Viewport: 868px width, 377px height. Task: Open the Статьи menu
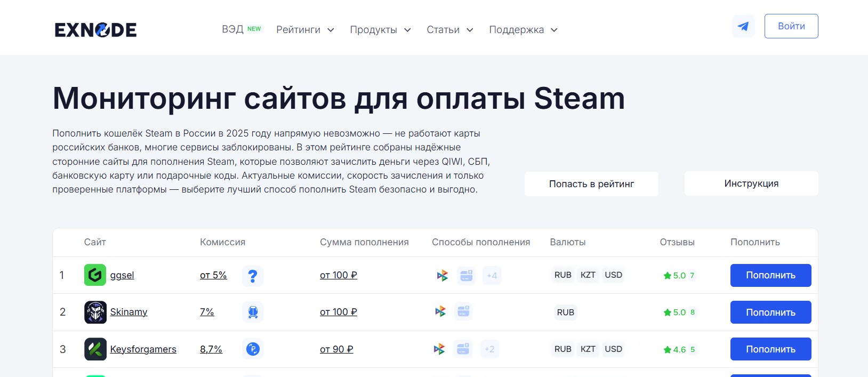[449, 30]
